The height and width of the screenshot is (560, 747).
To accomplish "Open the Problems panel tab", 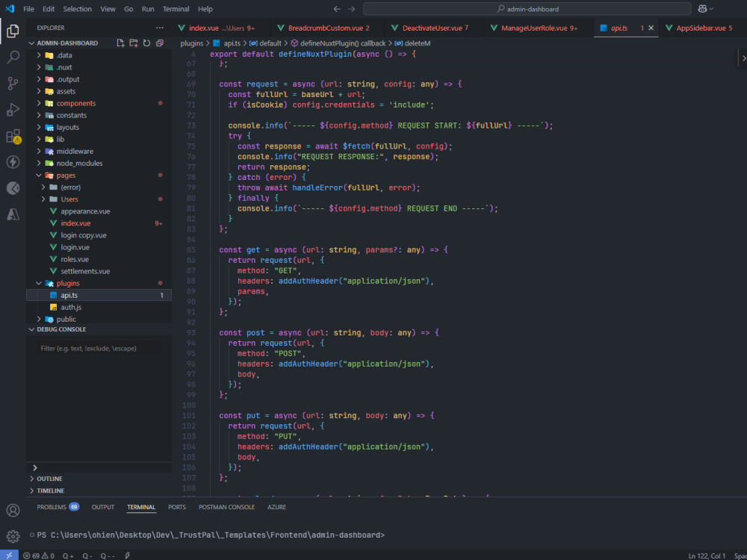I will [x=58, y=507].
